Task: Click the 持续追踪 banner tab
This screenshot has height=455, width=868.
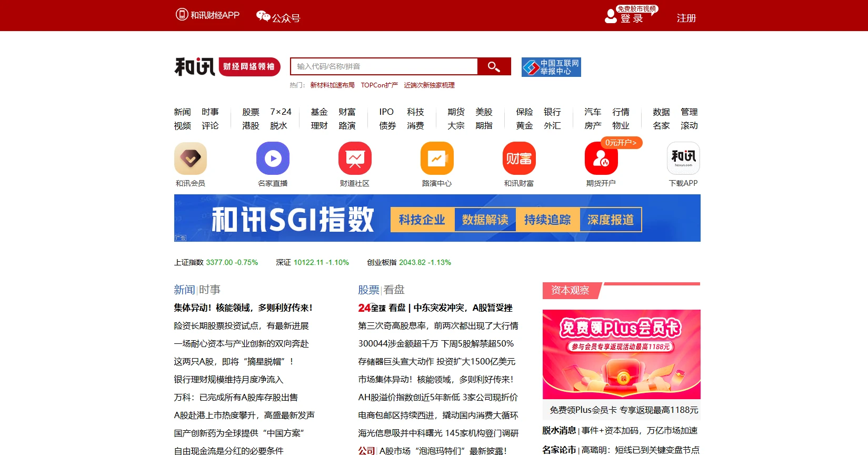Action: 547,220
